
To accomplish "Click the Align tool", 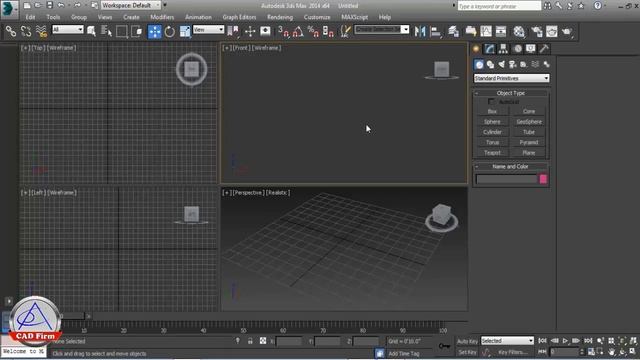I will (436, 31).
